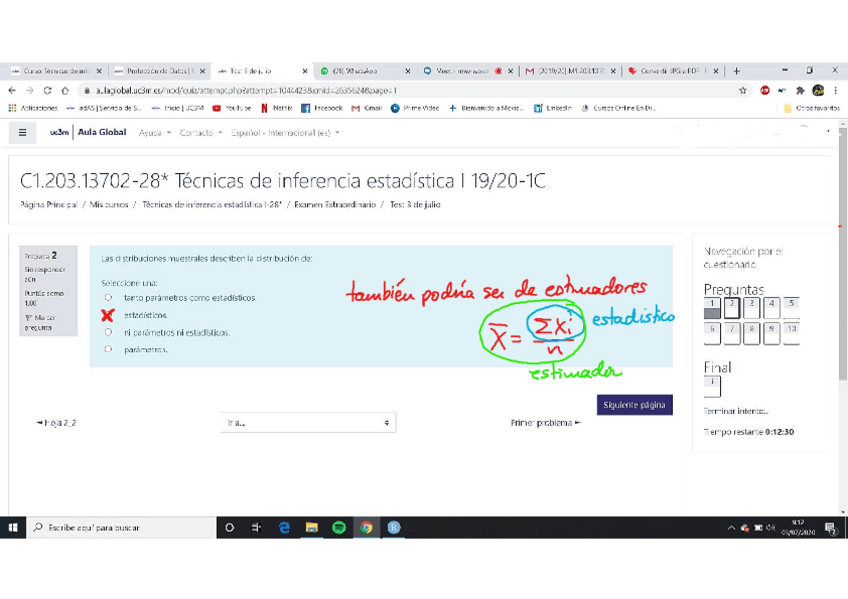
Task: Select 'ni parámetros ni estadísticos' option
Action: 108,332
